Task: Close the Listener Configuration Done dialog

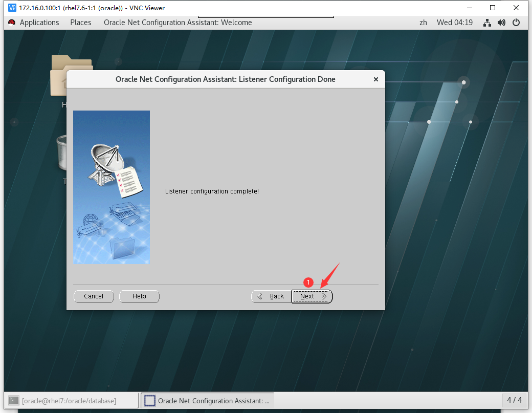Action: 375,79
